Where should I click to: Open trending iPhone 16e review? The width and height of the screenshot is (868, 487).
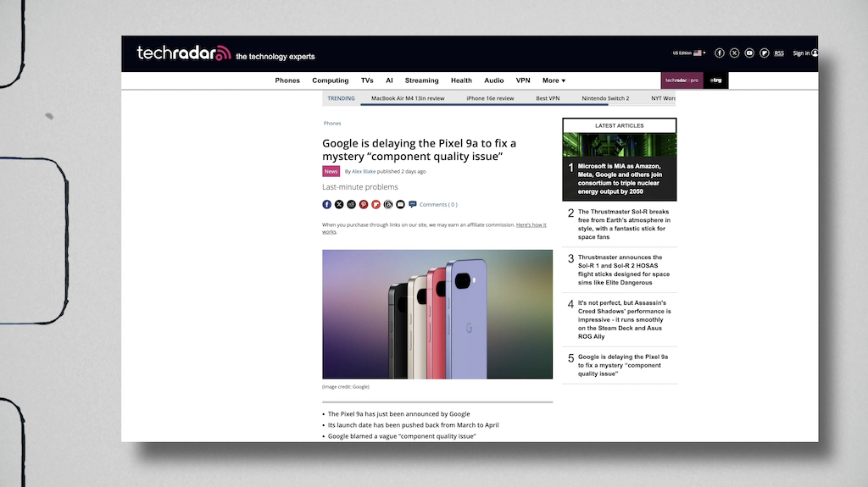[x=490, y=98]
